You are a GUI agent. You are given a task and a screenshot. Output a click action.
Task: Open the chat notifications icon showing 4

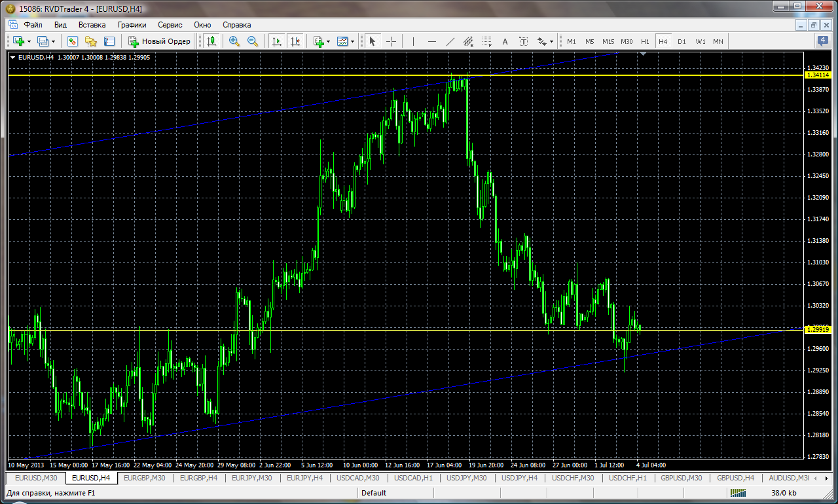click(824, 41)
